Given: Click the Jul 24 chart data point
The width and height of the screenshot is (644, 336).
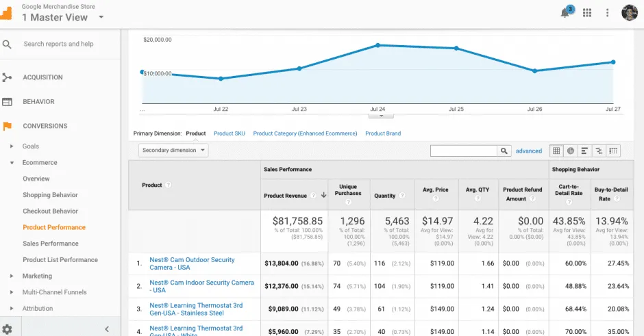Looking at the screenshot, I should click(x=378, y=45).
